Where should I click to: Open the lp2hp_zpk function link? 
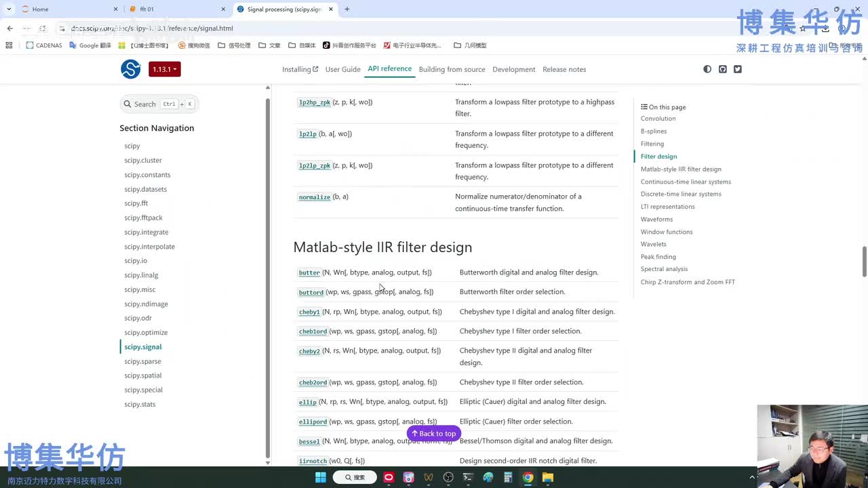315,102
